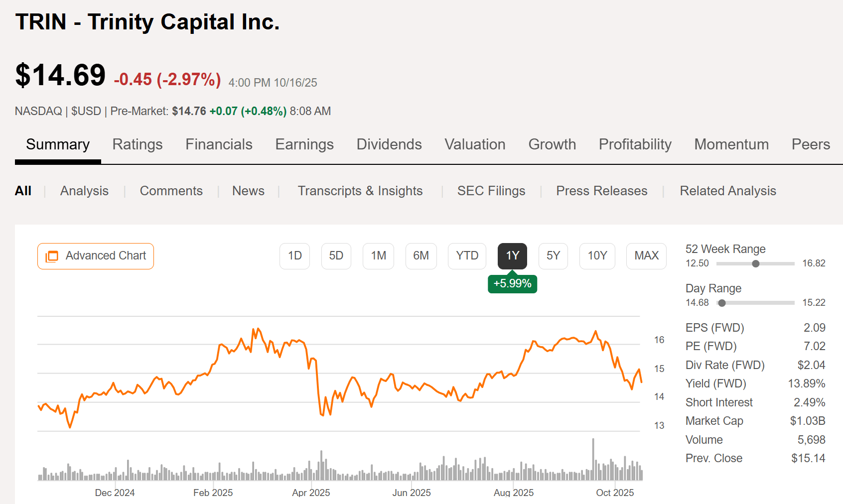
Task: Select the 1D time range
Action: tap(294, 256)
